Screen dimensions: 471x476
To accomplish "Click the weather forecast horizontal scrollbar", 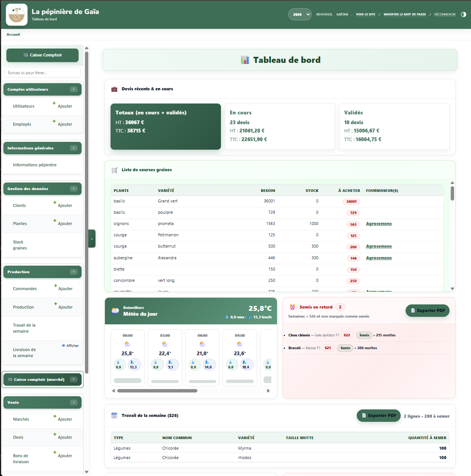I will click(157, 391).
